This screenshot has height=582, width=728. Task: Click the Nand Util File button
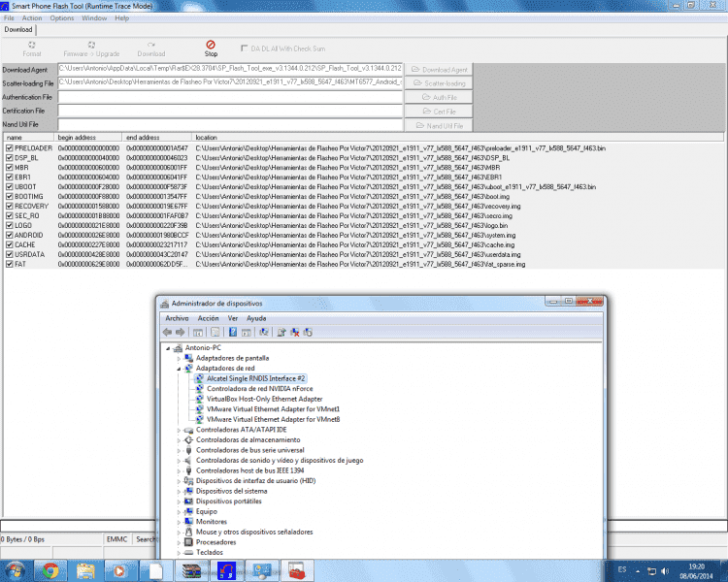coord(439,126)
